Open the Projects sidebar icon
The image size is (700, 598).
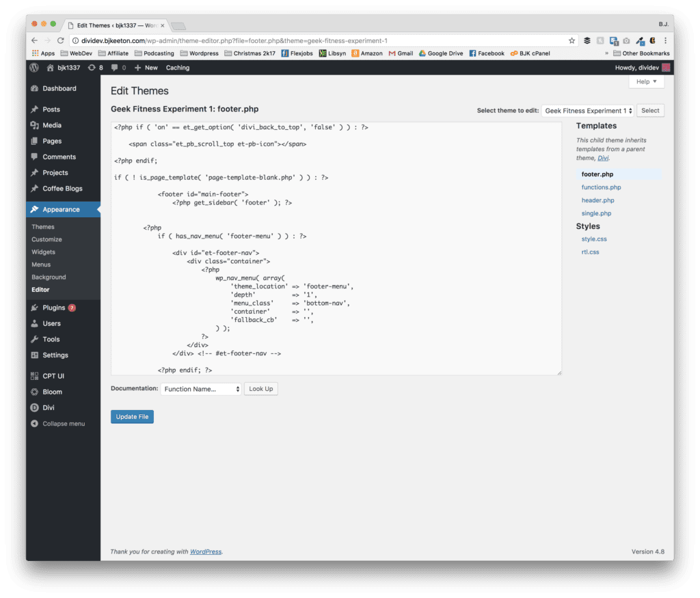pyautogui.click(x=36, y=172)
